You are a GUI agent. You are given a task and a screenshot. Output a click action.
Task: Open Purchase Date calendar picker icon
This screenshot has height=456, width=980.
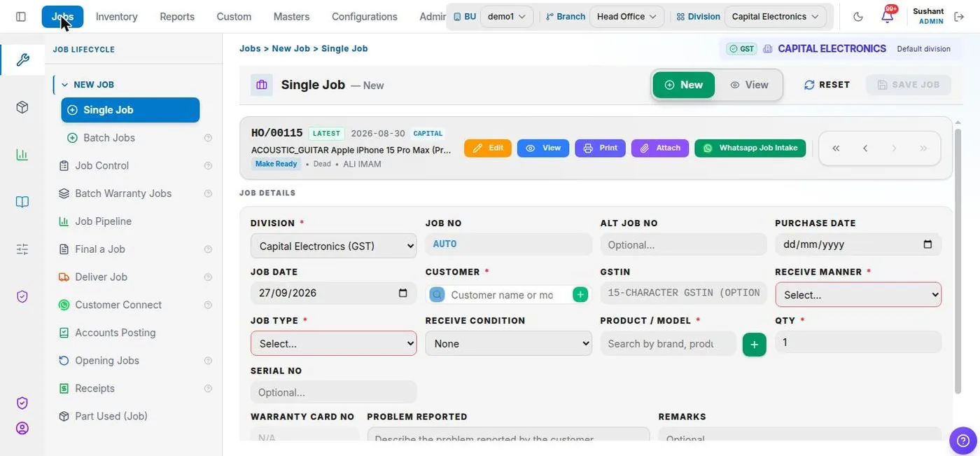click(927, 244)
